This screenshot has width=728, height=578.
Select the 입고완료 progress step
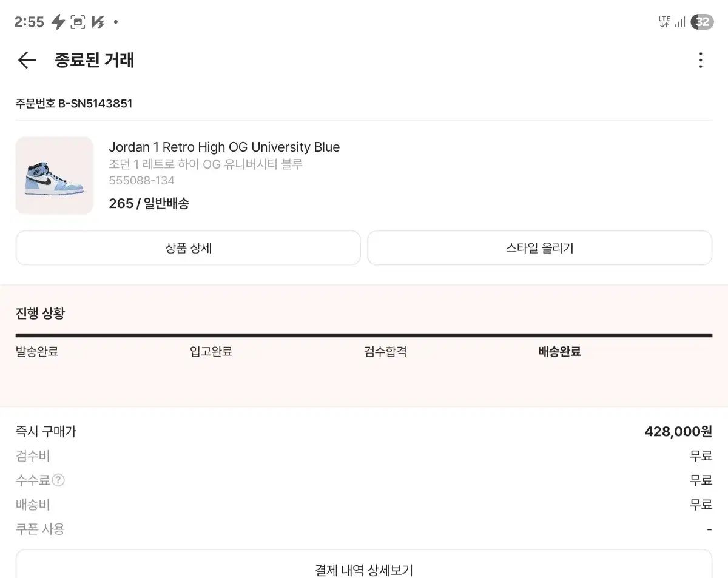(211, 352)
